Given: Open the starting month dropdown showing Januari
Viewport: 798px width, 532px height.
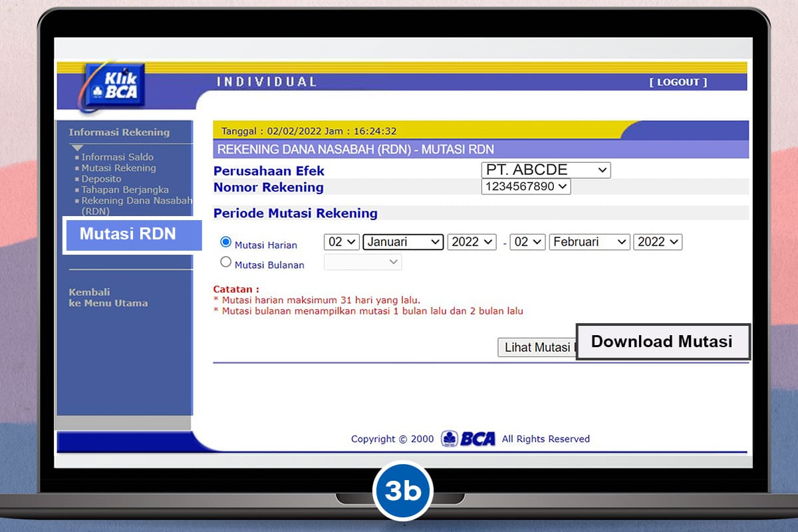Looking at the screenshot, I should pos(402,242).
